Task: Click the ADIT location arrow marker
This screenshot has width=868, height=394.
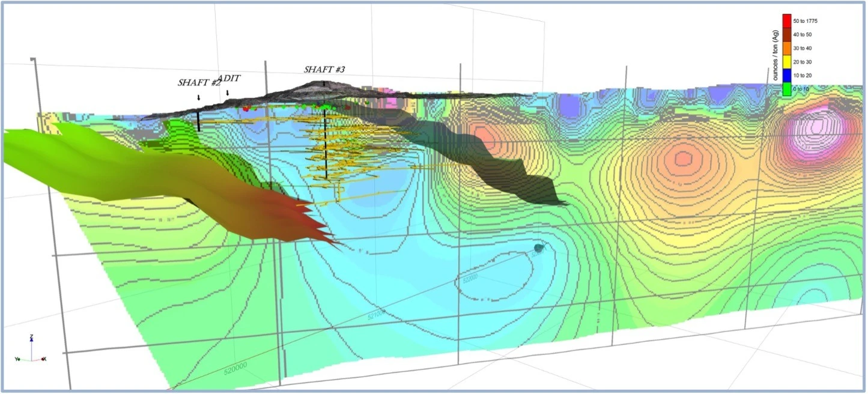Action: 227,93
